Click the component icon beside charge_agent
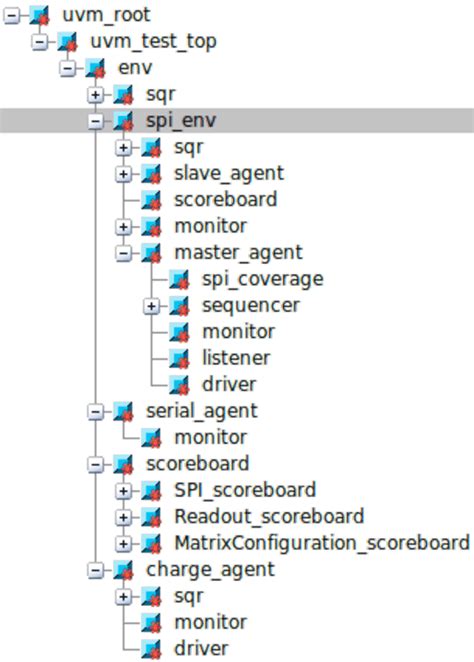Viewport: 474px width, 662px height. (x=123, y=570)
